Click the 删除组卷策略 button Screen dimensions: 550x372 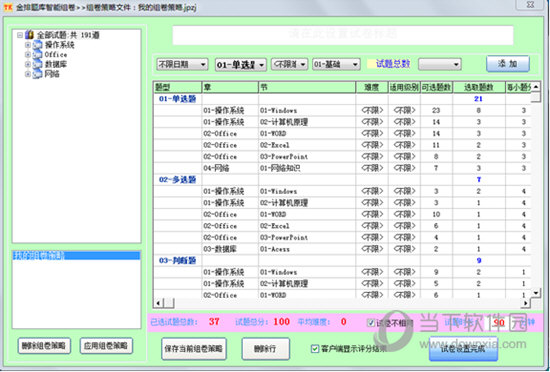(44, 346)
